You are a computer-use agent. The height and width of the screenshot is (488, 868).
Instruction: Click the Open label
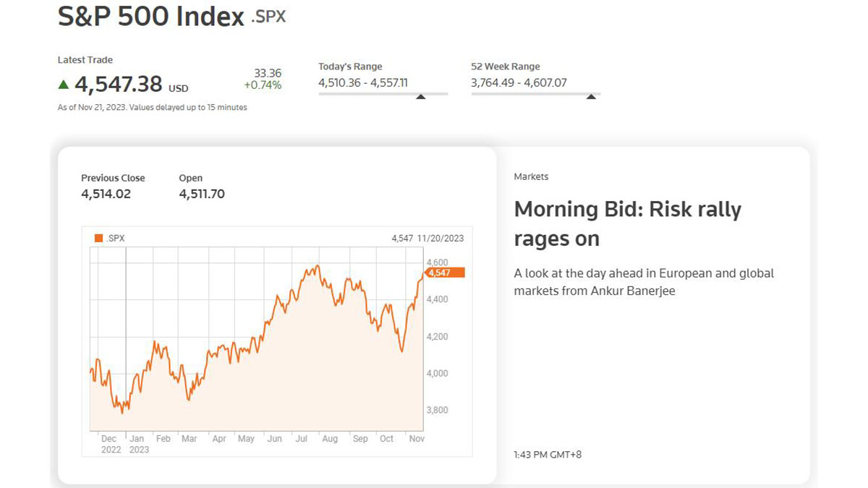point(191,178)
